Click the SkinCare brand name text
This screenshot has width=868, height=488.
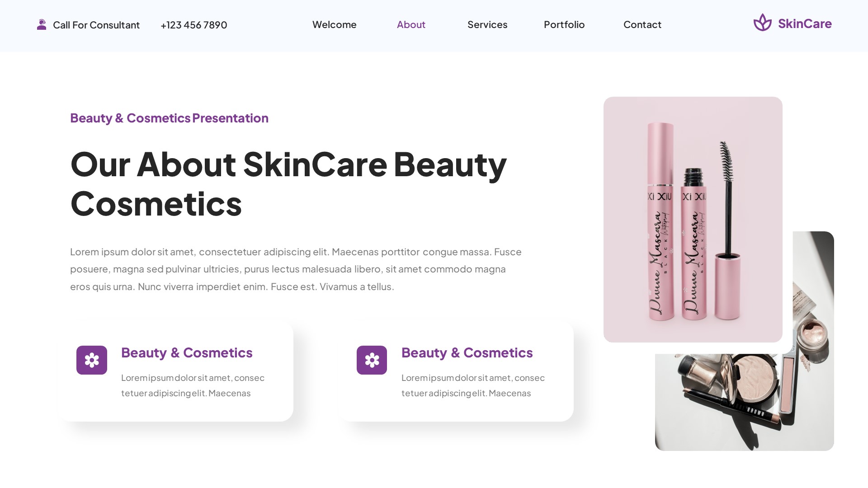[804, 23]
